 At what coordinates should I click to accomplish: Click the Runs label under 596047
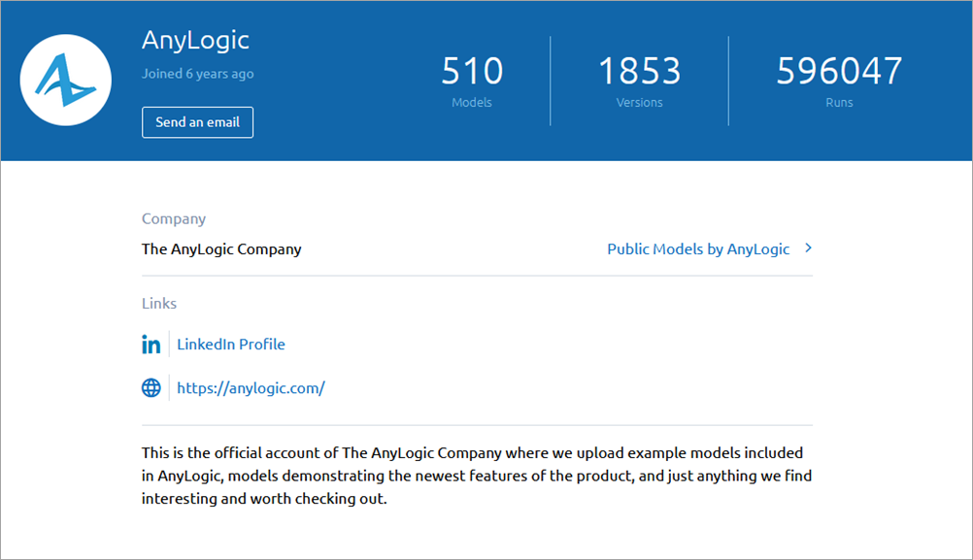pos(839,102)
